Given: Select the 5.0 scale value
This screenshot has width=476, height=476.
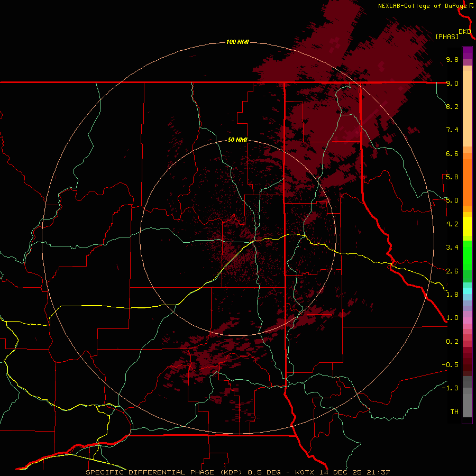Looking at the screenshot, I should [x=452, y=200].
